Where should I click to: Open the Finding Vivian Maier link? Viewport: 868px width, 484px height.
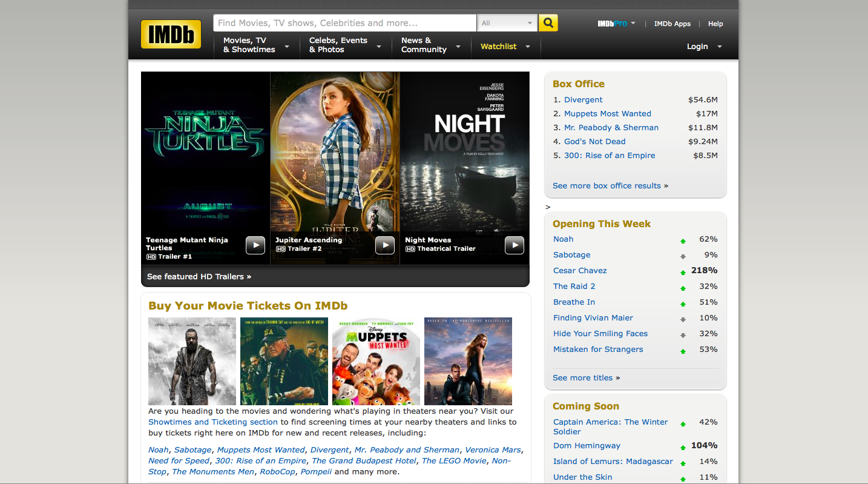593,317
